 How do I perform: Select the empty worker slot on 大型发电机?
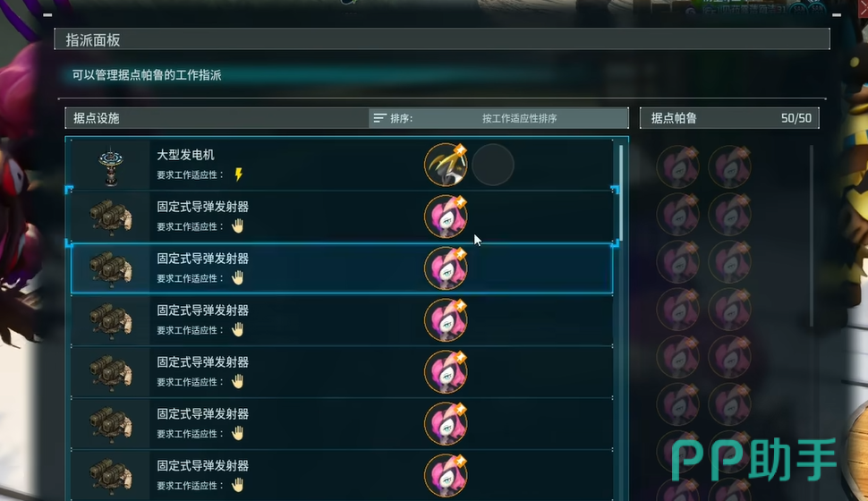pos(493,165)
